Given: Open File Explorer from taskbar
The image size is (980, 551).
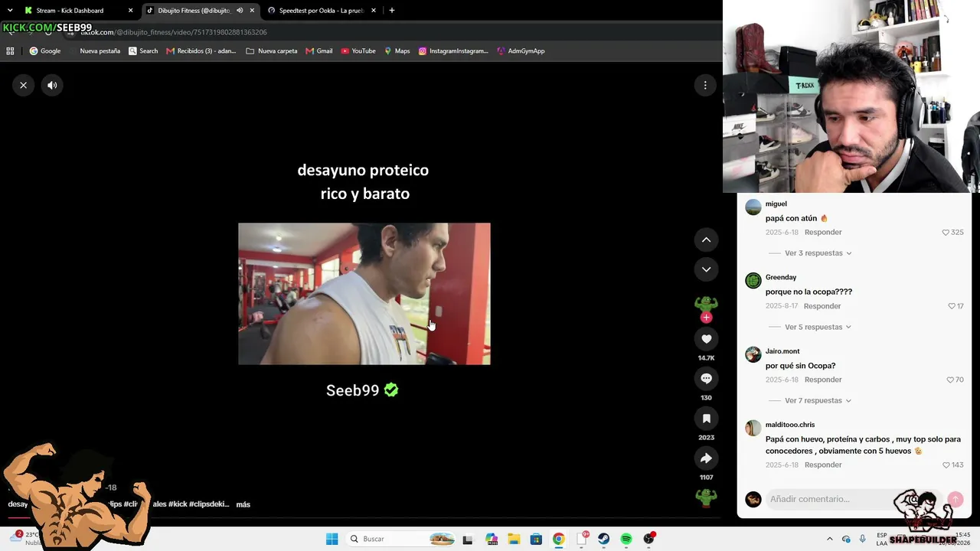Looking at the screenshot, I should pyautogui.click(x=514, y=539).
